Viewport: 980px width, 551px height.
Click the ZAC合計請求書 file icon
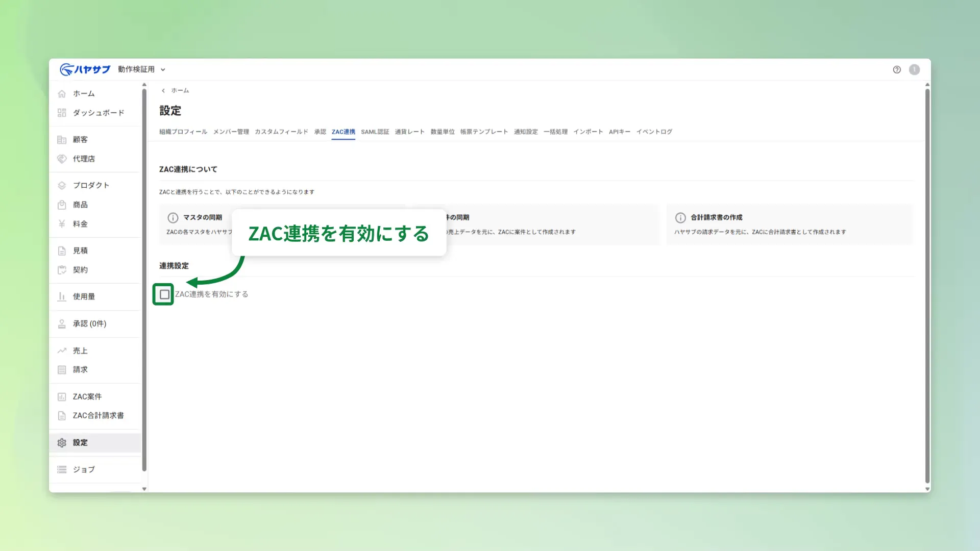point(62,416)
